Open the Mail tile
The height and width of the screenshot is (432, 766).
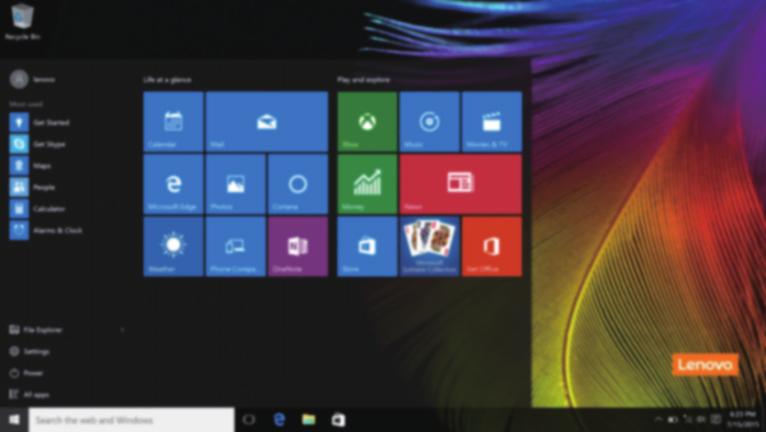[x=267, y=122]
